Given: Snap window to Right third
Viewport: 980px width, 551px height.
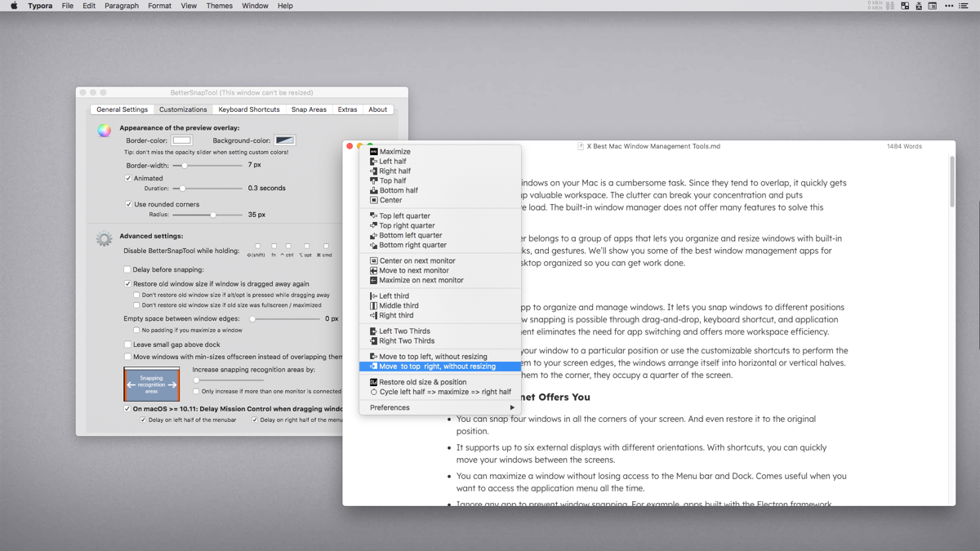Looking at the screenshot, I should tap(439, 315).
